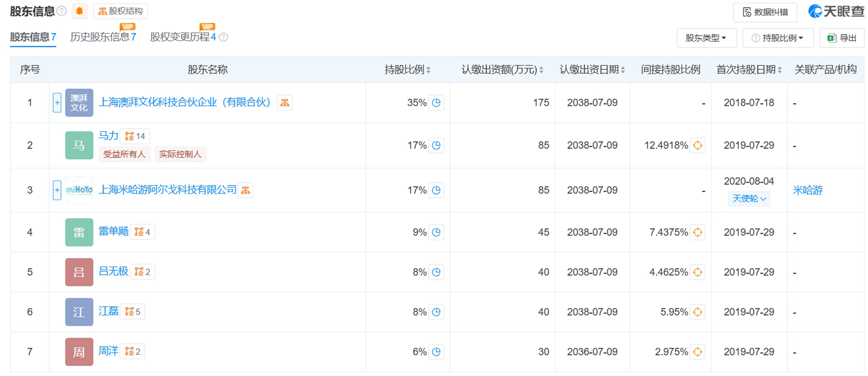
Task: Open the 持股比例 filter dropdown
Action: (x=778, y=38)
